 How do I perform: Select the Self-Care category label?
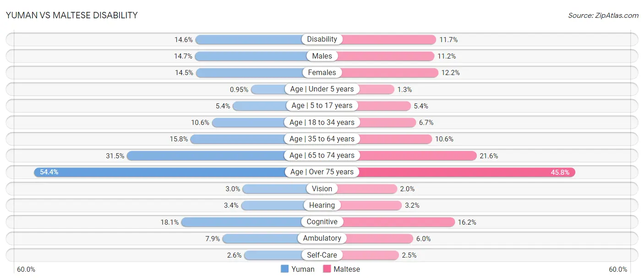click(322, 255)
